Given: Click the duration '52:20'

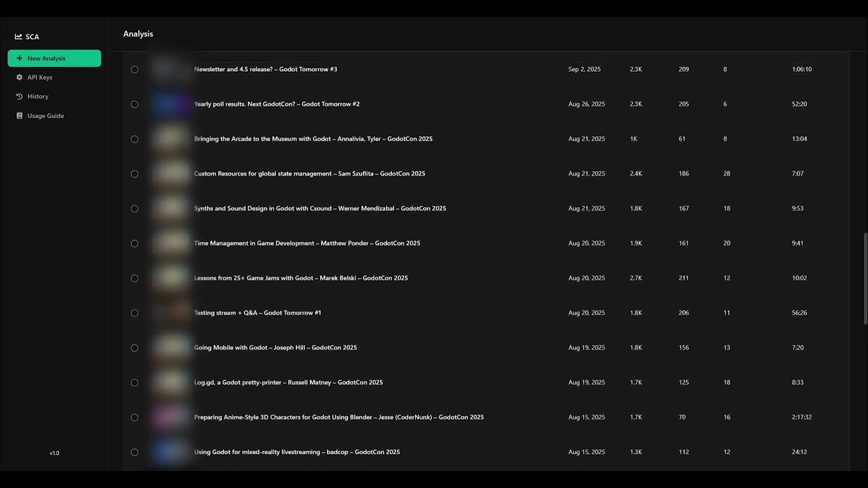Looking at the screenshot, I should pos(800,104).
